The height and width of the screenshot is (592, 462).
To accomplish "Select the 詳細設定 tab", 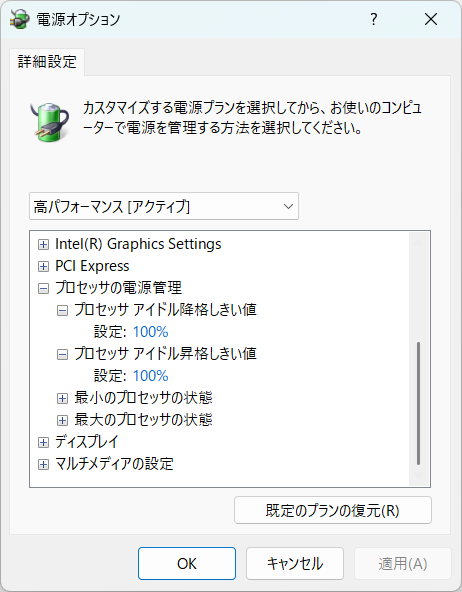I will point(47,62).
